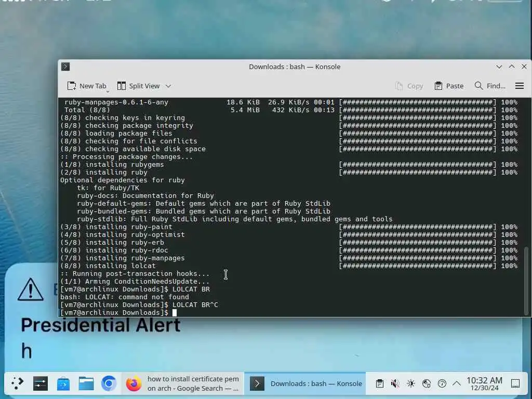Viewport: 532px width, 399px height.
Task: Open the brightness tray icon
Action: (x=411, y=383)
